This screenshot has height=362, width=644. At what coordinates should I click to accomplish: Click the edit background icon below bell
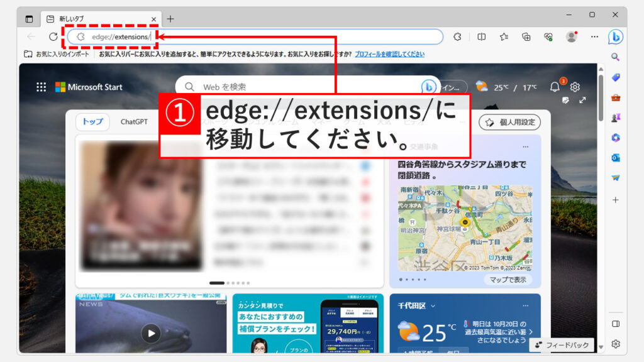click(x=565, y=100)
